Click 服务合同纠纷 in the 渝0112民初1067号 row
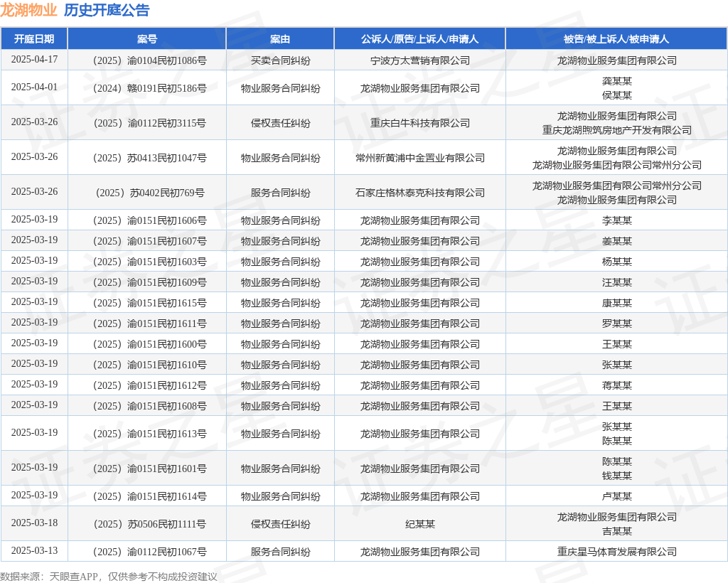 [280, 552]
